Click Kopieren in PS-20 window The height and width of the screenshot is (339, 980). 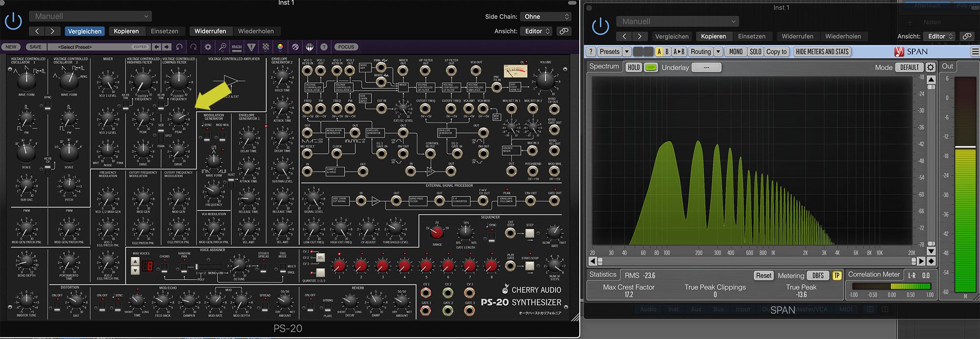coord(126,31)
